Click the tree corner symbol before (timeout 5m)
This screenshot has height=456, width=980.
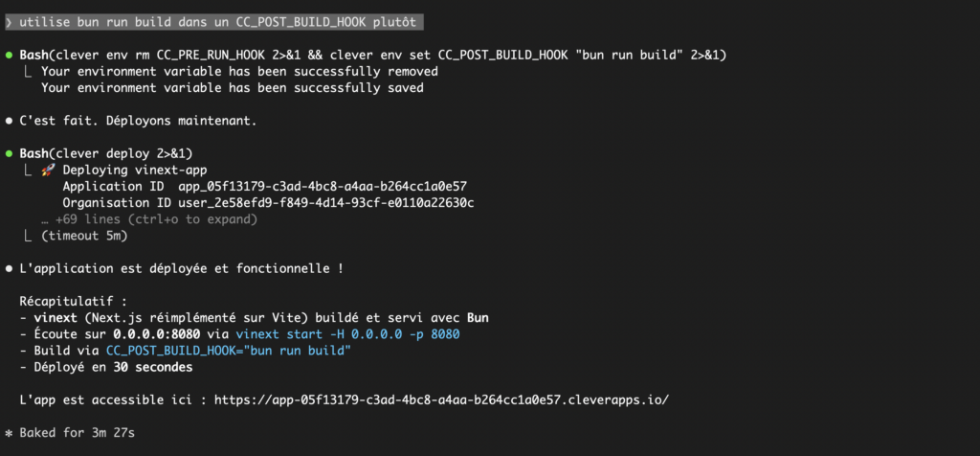point(27,236)
